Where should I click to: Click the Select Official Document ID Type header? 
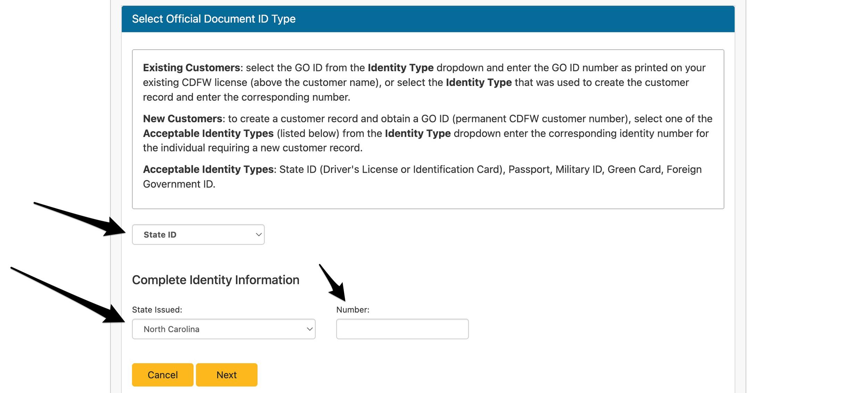(x=214, y=19)
